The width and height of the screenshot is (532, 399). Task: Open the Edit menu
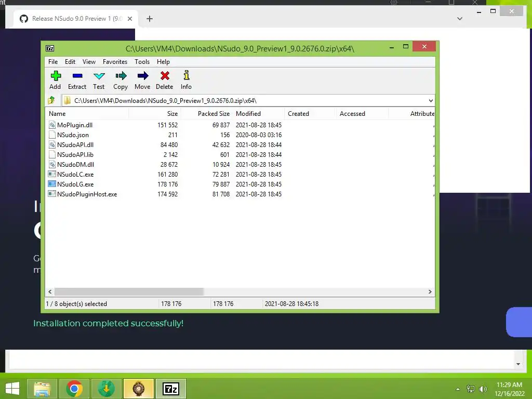(70, 62)
